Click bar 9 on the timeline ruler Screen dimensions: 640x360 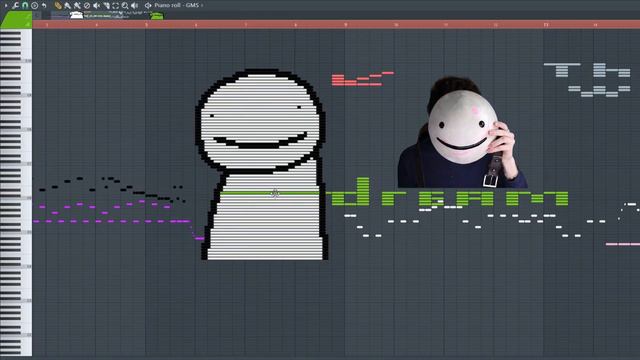pyautogui.click(x=345, y=24)
